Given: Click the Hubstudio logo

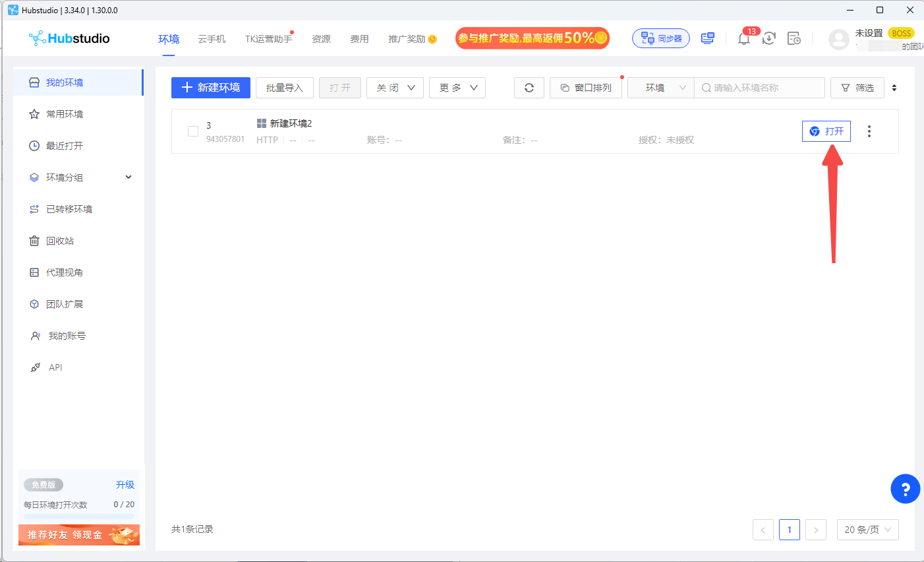Looking at the screenshot, I should [69, 38].
